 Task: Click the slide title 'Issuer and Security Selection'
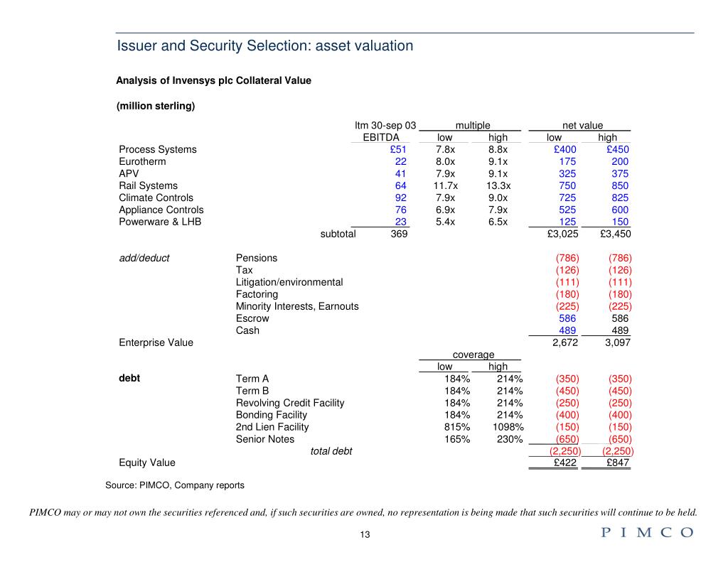264,46
